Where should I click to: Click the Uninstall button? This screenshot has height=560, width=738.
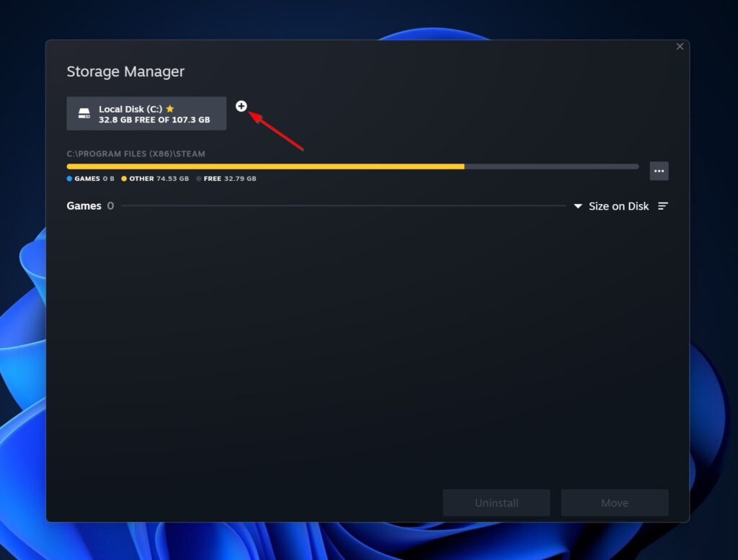496,502
